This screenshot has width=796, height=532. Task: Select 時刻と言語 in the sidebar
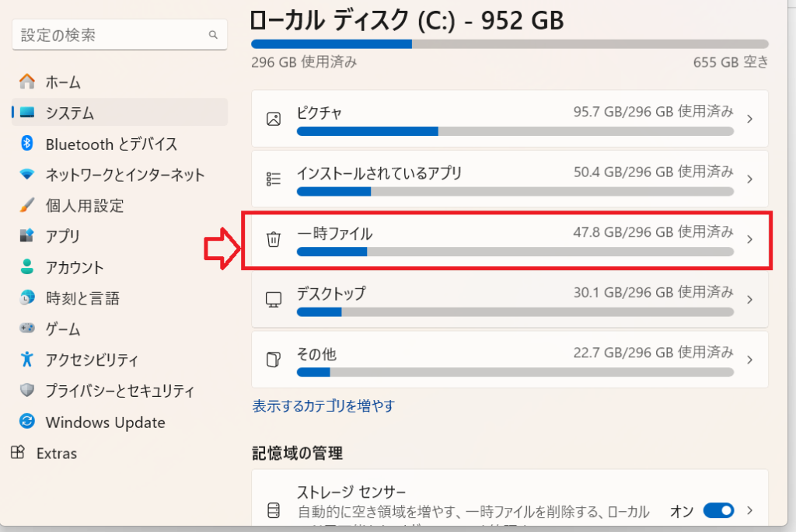pos(82,298)
